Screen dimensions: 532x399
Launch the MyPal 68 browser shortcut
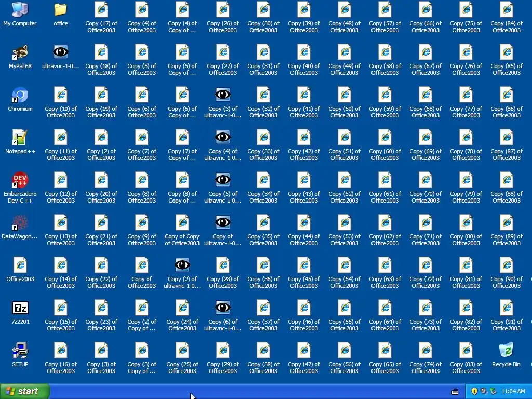20,52
